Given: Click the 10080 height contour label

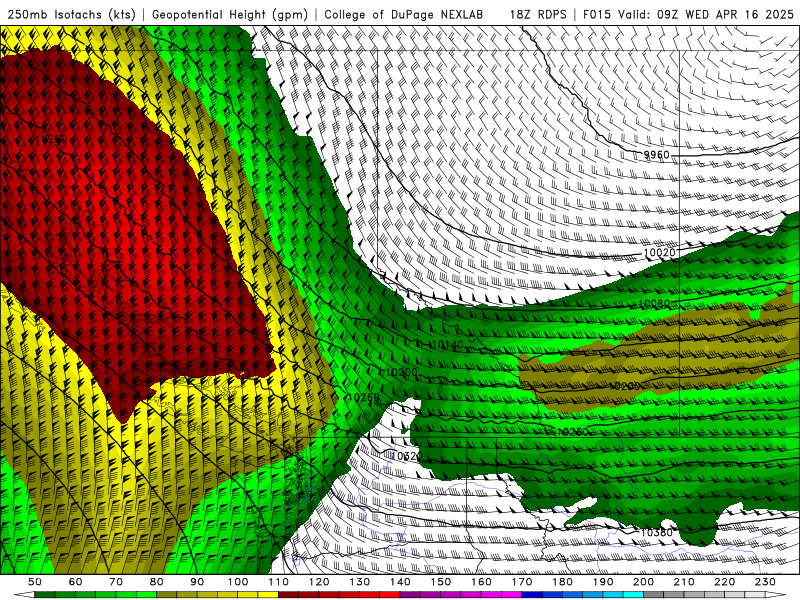Looking at the screenshot, I should pos(654,304).
